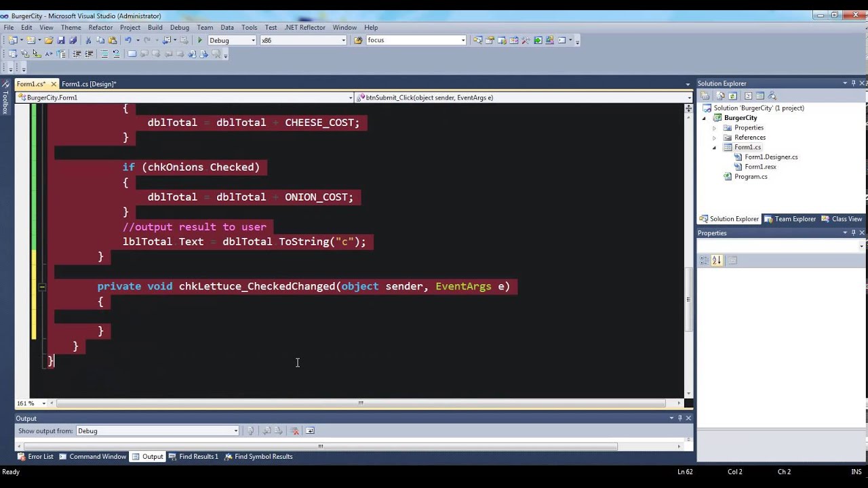
Task: Click the Start Page green arrow icon
Action: (x=538, y=40)
